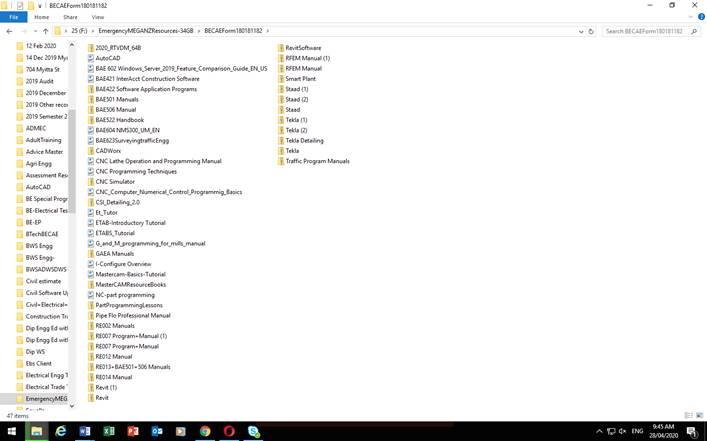Show hidden system tray icons chevron

pos(599,432)
